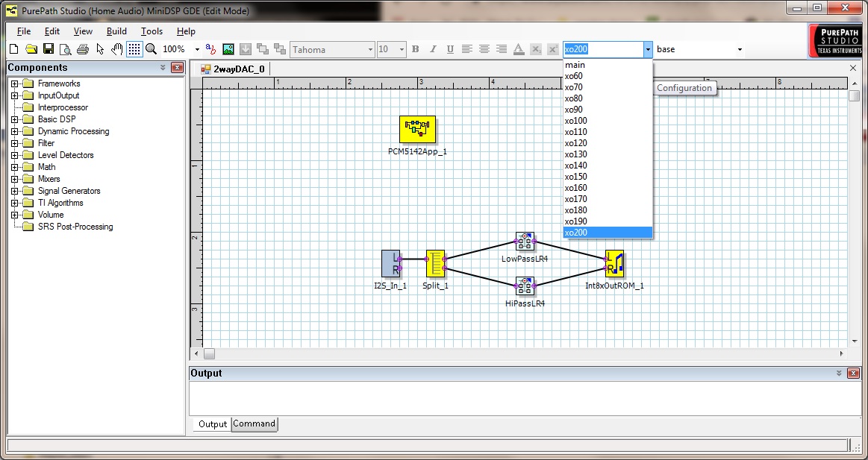
Task: Select xo150 configuration
Action: [608, 177]
